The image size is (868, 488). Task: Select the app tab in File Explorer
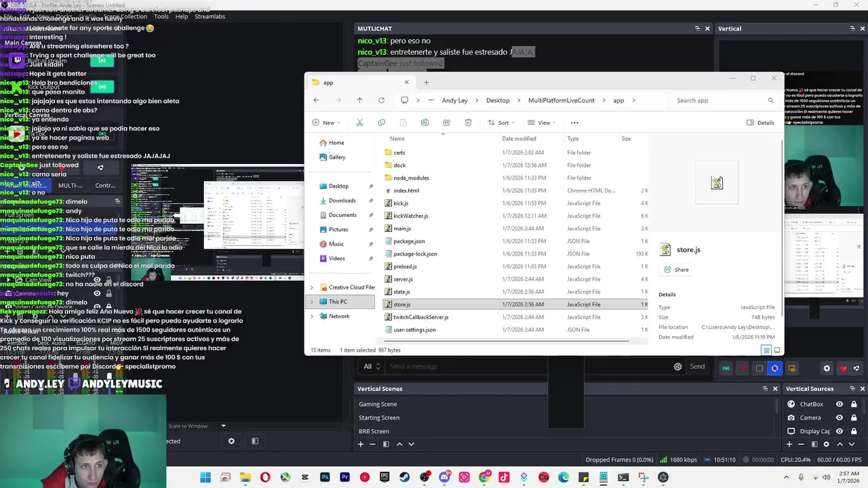[359, 83]
